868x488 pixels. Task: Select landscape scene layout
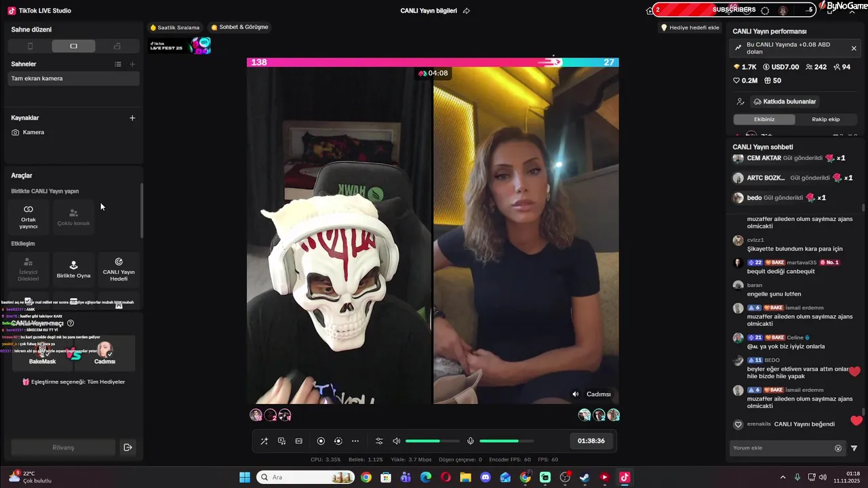click(73, 46)
